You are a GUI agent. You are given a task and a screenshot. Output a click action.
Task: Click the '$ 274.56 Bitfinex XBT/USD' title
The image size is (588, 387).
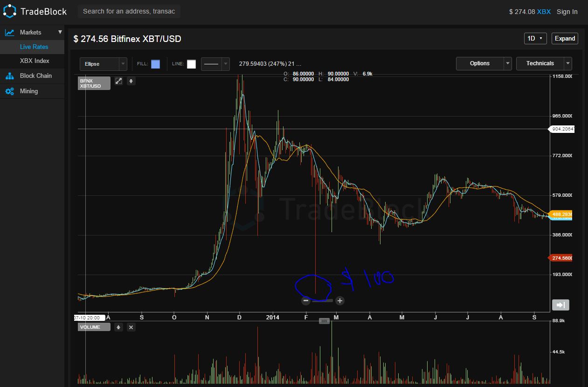pos(127,39)
